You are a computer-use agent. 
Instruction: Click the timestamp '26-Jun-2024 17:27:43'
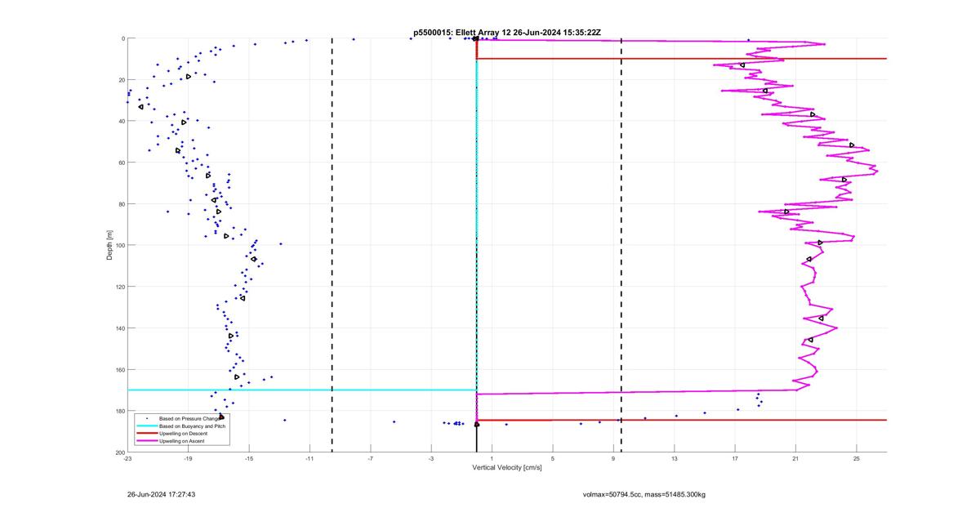click(x=161, y=494)
